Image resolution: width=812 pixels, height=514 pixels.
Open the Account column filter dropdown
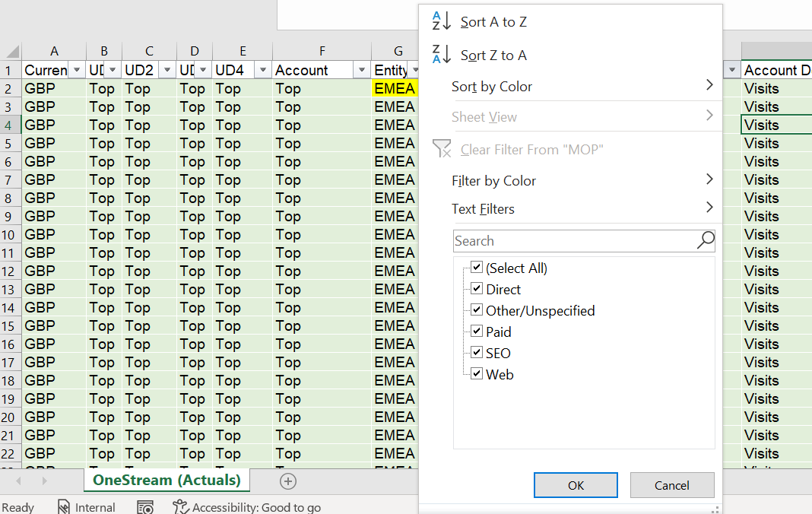coord(361,70)
